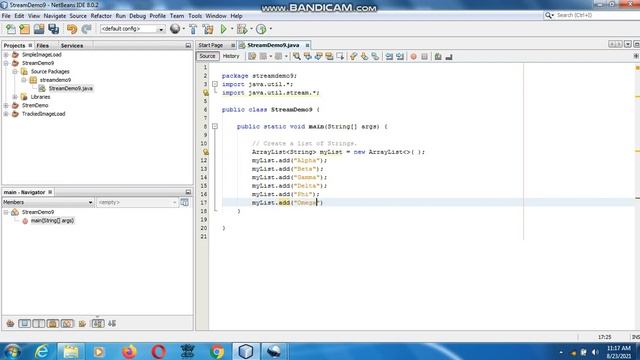Collapse the StreamDemo9 project node
Image resolution: width=640 pixels, height=360 pixels.
pyautogui.click(x=6, y=63)
